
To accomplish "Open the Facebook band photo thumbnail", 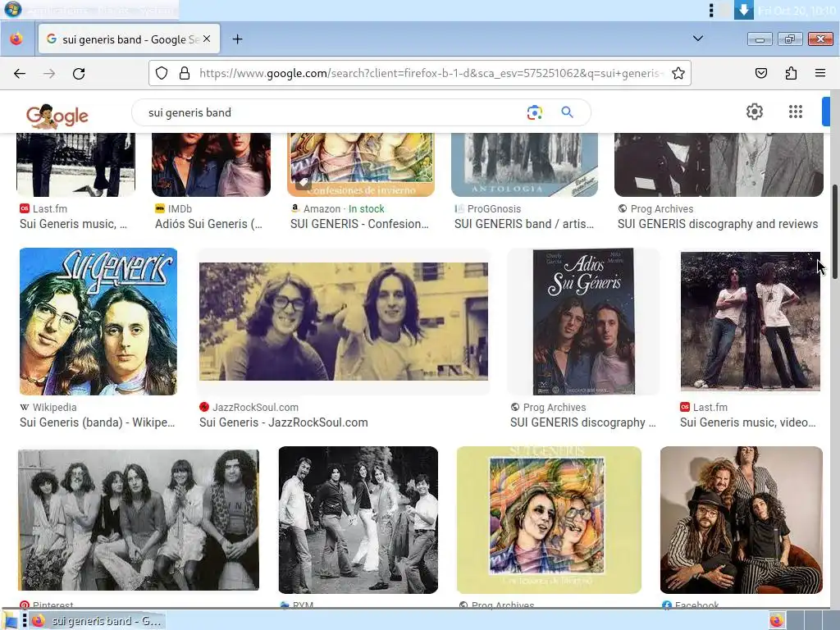I will click(741, 519).
